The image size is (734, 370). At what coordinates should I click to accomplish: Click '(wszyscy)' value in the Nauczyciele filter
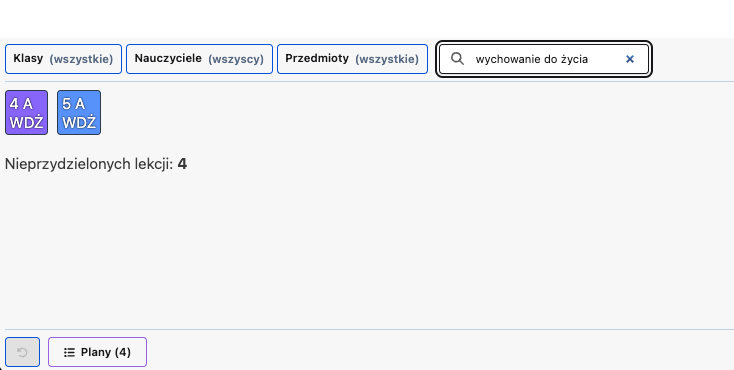tap(236, 59)
